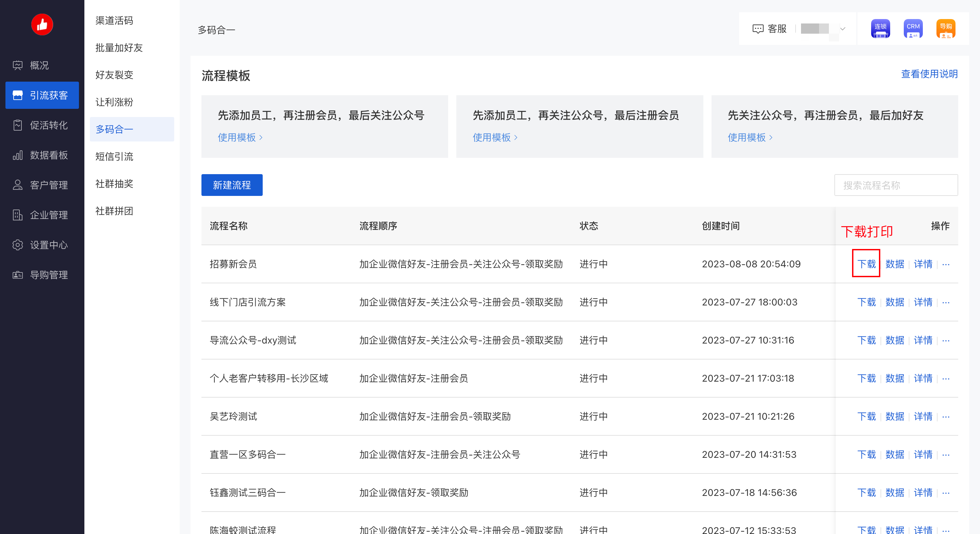Image resolution: width=980 pixels, height=534 pixels.
Task: Click flow name 线下门店引流方案
Action: point(248,302)
